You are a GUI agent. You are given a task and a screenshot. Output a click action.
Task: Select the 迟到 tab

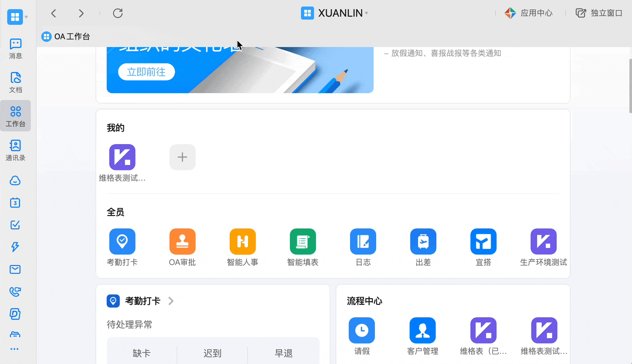213,353
